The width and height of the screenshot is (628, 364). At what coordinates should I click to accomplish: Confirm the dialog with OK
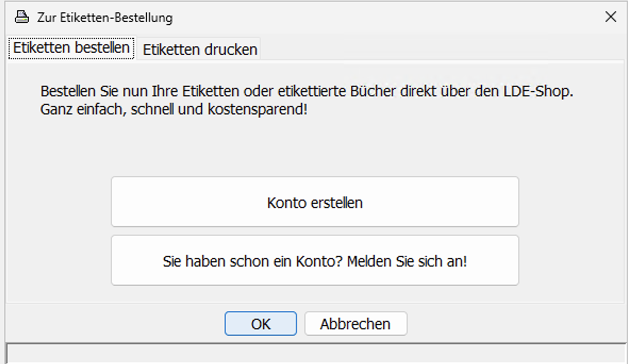260,324
